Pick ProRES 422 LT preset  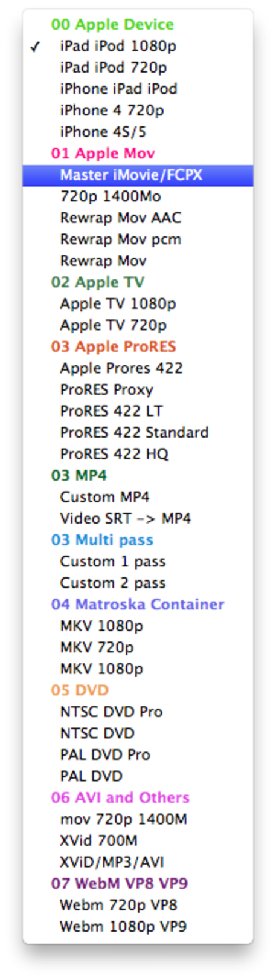coord(138,411)
